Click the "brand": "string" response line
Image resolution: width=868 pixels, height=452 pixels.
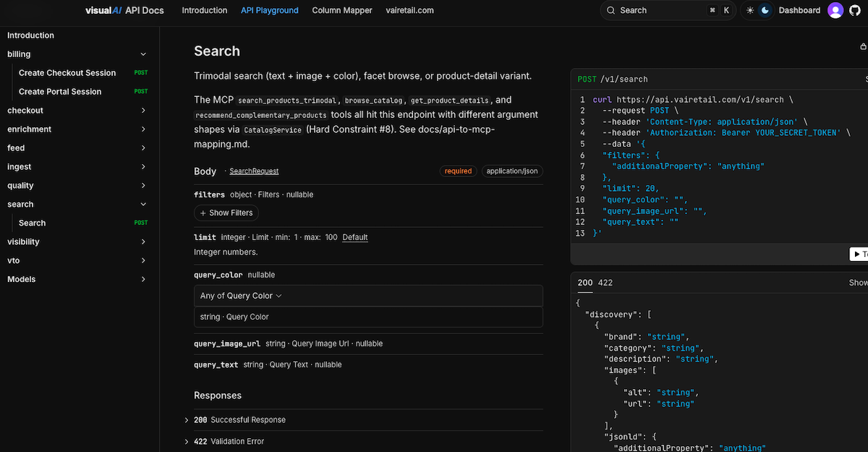click(647, 337)
